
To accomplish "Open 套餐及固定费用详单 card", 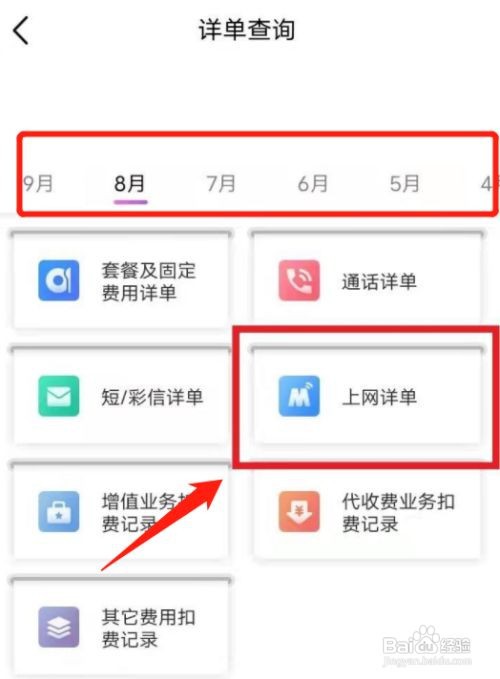I will (x=121, y=280).
